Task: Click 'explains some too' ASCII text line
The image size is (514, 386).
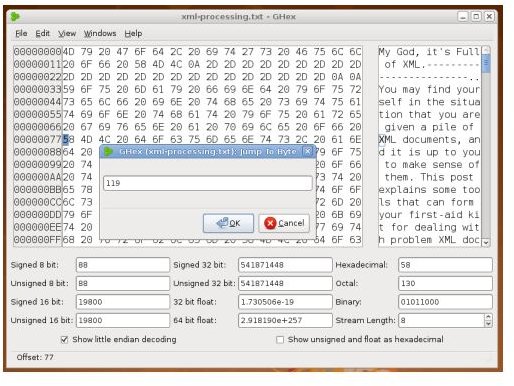Action: coord(429,190)
